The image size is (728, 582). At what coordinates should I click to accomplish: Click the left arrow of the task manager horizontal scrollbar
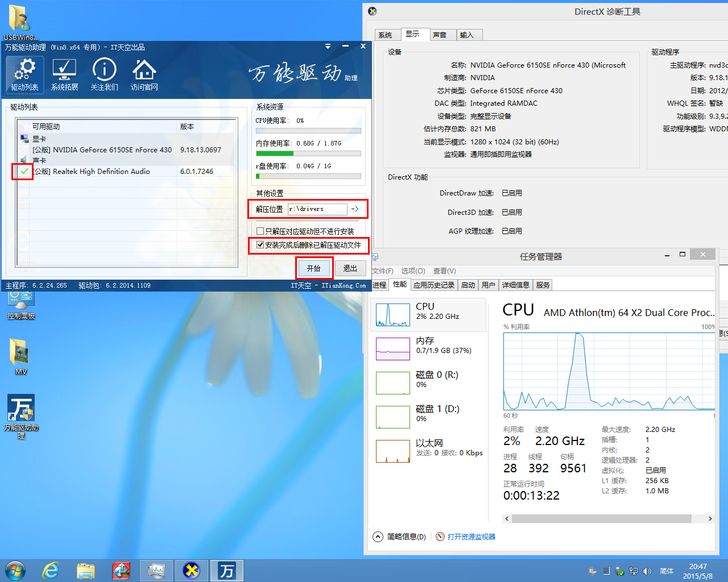507,518
